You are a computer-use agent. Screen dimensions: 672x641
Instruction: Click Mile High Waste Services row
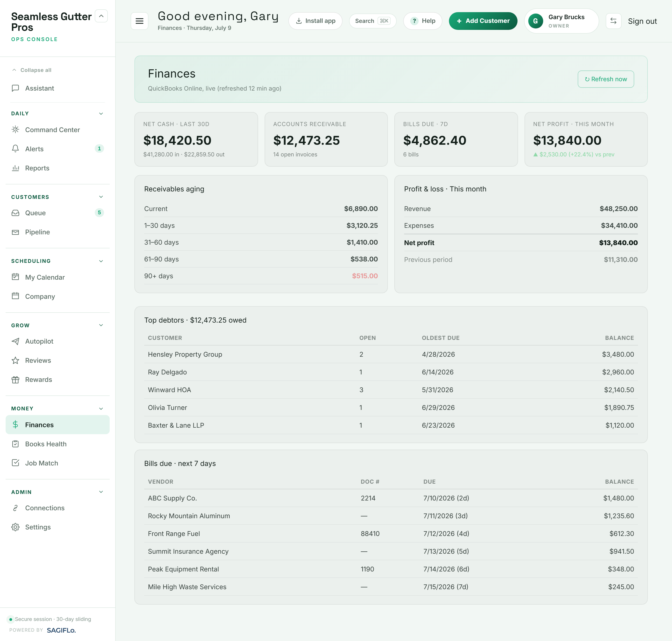pyautogui.click(x=391, y=587)
